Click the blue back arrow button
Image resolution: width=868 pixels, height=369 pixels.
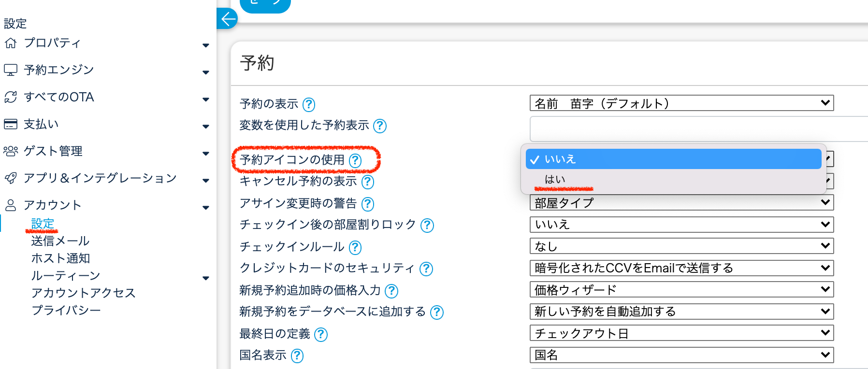[x=228, y=19]
